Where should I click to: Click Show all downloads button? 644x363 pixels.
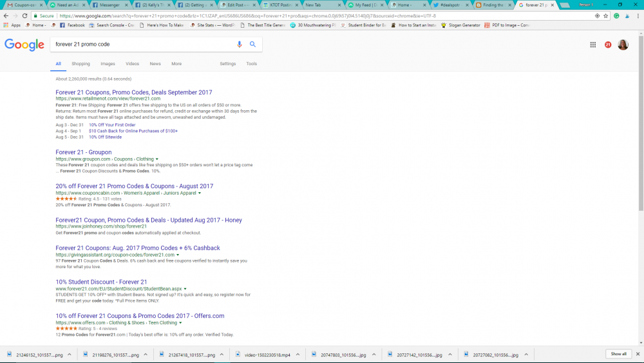click(x=618, y=354)
